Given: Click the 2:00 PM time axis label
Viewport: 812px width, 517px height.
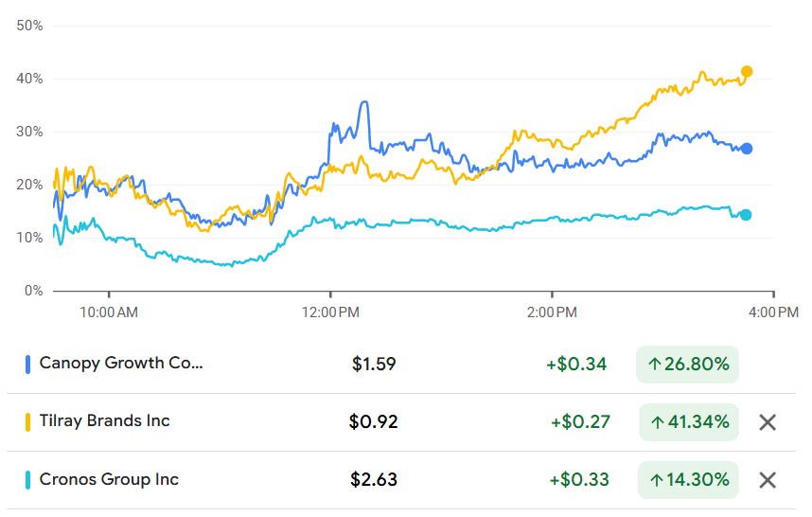Looking at the screenshot, I should [552, 312].
